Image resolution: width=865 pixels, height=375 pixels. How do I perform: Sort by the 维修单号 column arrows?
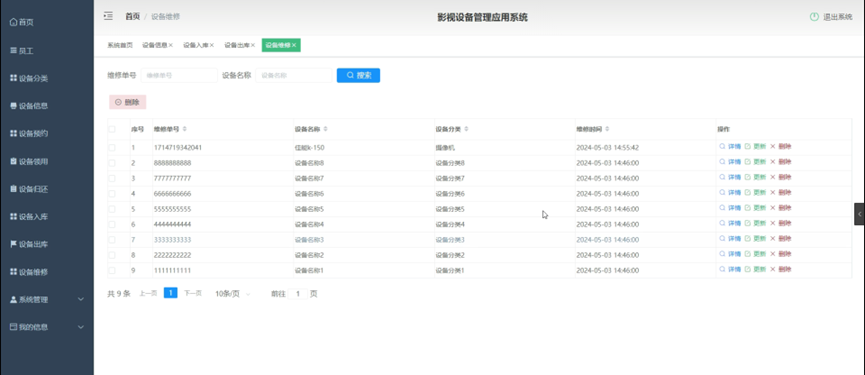pos(185,129)
